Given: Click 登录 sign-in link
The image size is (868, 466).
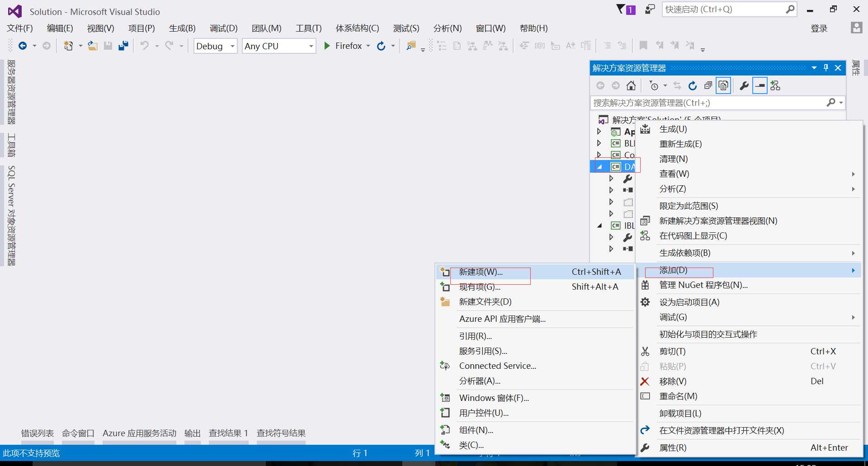Looking at the screenshot, I should tap(819, 28).
